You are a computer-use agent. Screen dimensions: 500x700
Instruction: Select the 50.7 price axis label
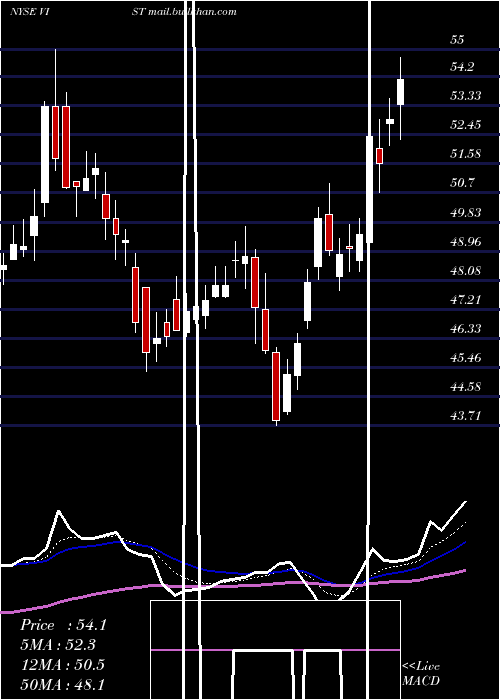coord(462,183)
